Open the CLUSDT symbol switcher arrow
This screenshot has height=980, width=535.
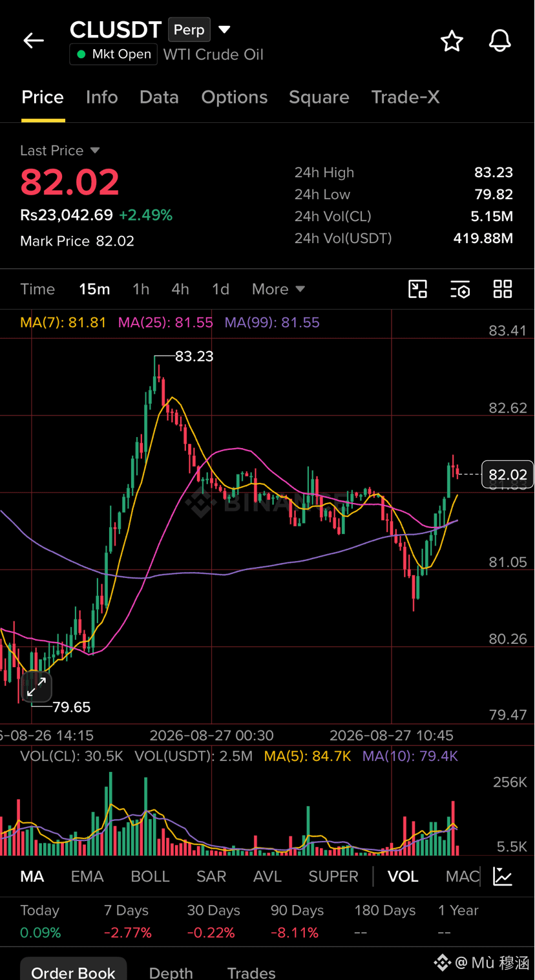click(224, 30)
